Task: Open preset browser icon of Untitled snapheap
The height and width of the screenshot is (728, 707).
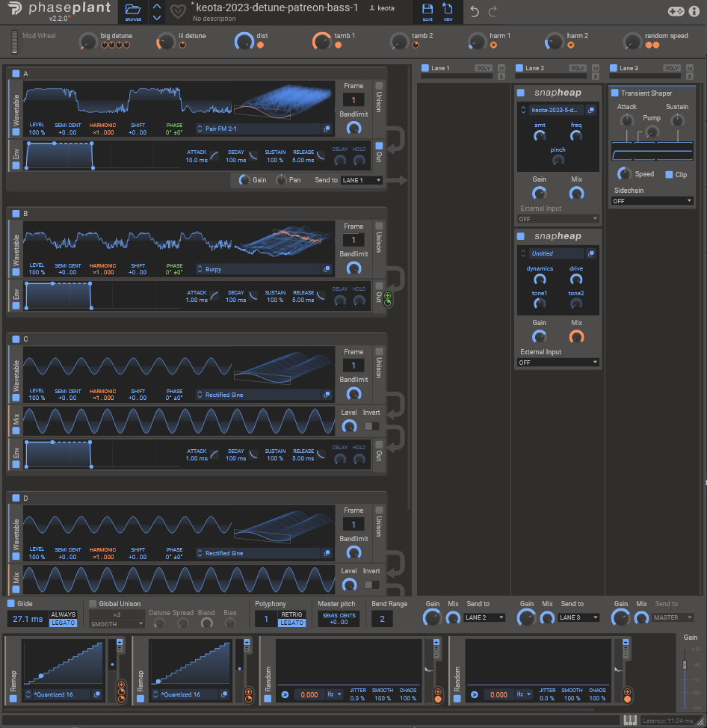Action: [591, 253]
